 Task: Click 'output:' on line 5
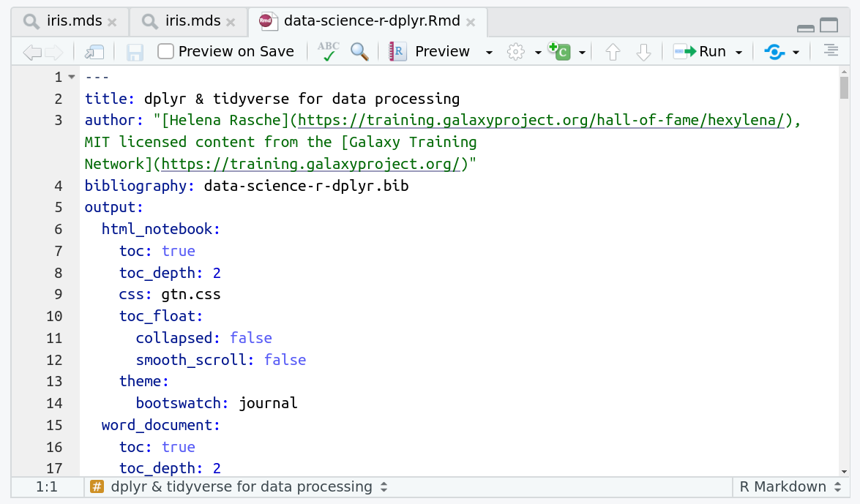pyautogui.click(x=114, y=207)
